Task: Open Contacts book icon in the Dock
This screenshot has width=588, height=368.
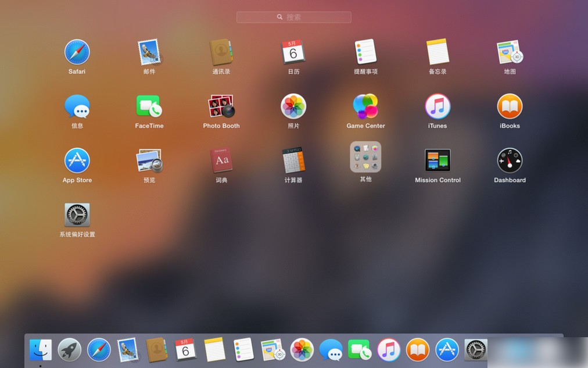Action: click(157, 349)
